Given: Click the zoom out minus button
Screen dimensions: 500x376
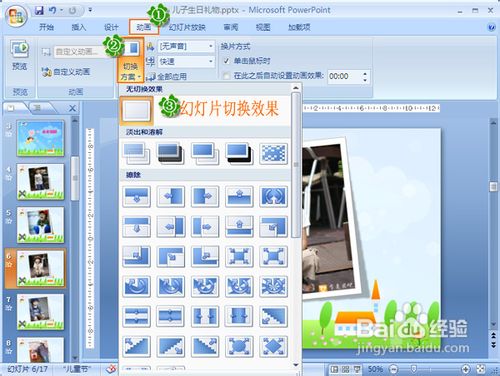Looking at the screenshot, I should point(394,369).
